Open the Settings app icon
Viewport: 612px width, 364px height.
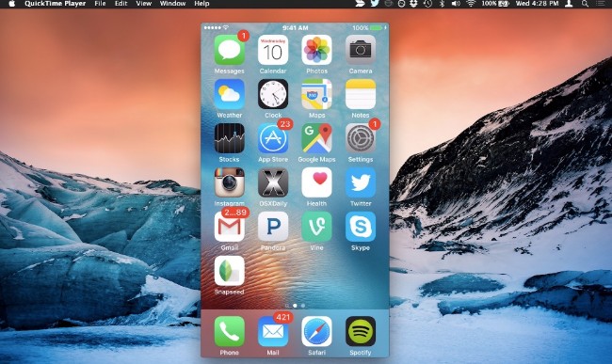pos(361,138)
